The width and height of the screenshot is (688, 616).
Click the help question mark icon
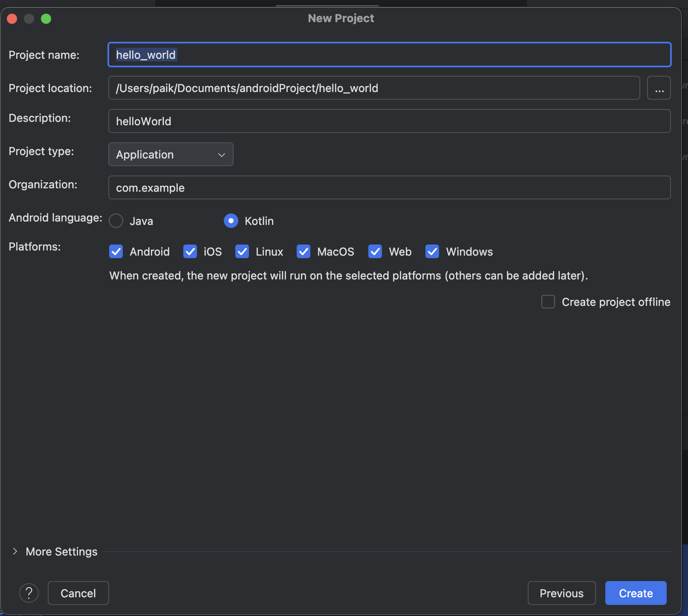[x=29, y=593]
